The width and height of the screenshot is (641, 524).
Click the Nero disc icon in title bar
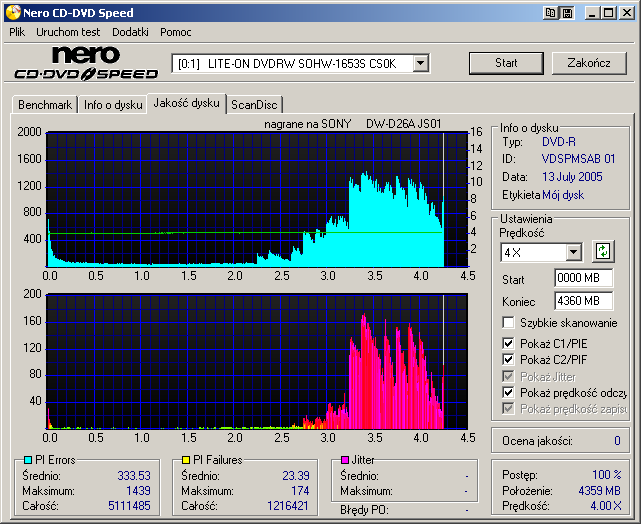point(13,13)
